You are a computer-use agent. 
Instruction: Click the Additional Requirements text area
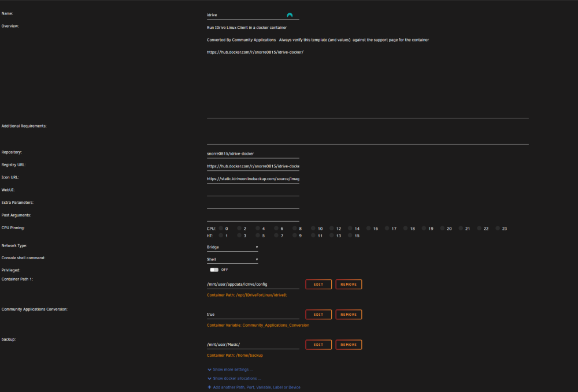[368, 133]
